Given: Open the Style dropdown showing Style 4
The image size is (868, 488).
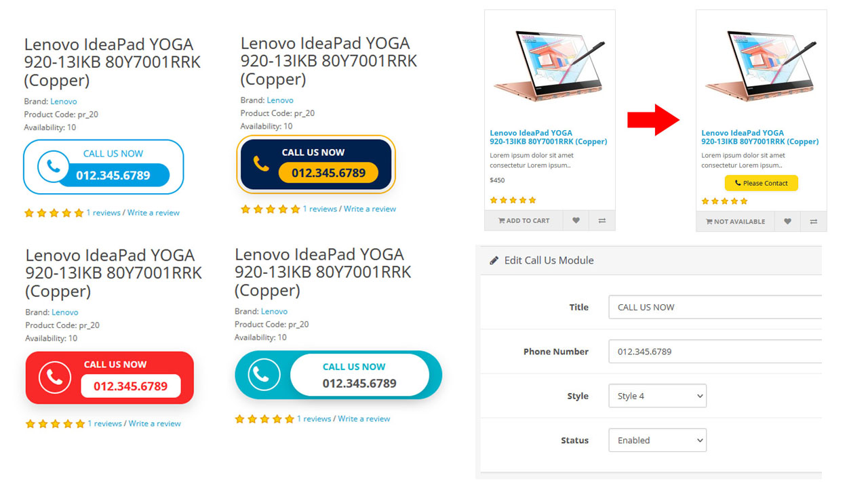Looking at the screenshot, I should click(657, 396).
